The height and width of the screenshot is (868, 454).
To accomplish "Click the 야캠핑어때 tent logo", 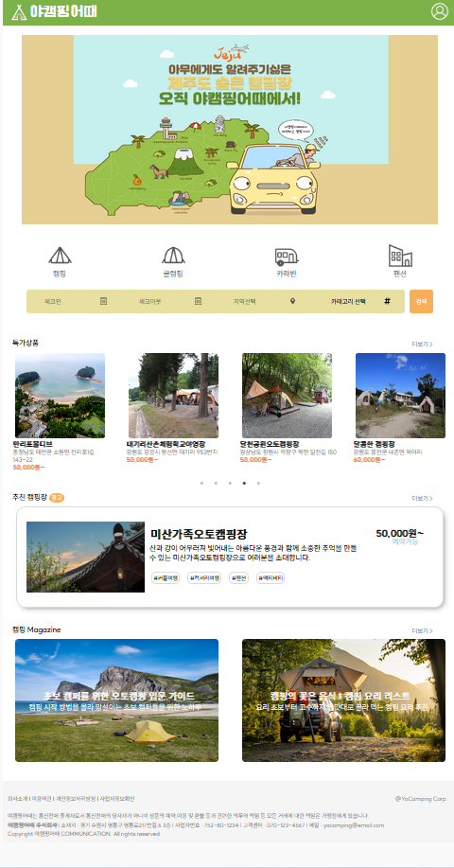I will point(54,11).
